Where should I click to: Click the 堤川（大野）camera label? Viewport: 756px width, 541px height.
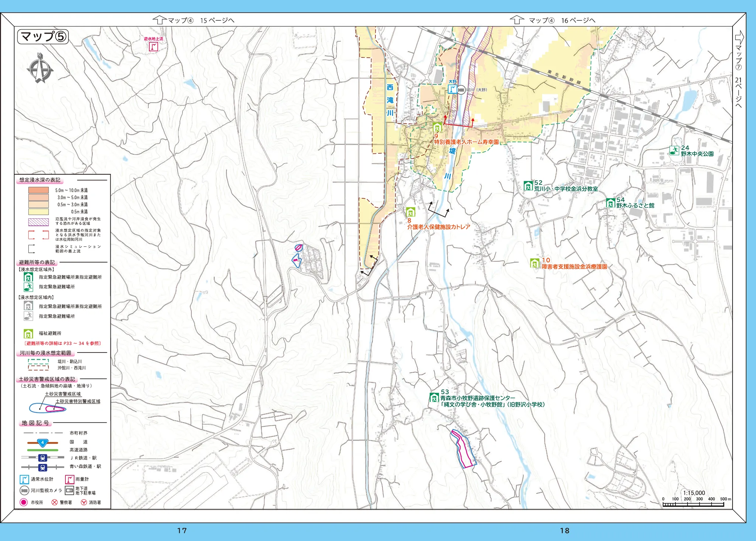pos(477,90)
